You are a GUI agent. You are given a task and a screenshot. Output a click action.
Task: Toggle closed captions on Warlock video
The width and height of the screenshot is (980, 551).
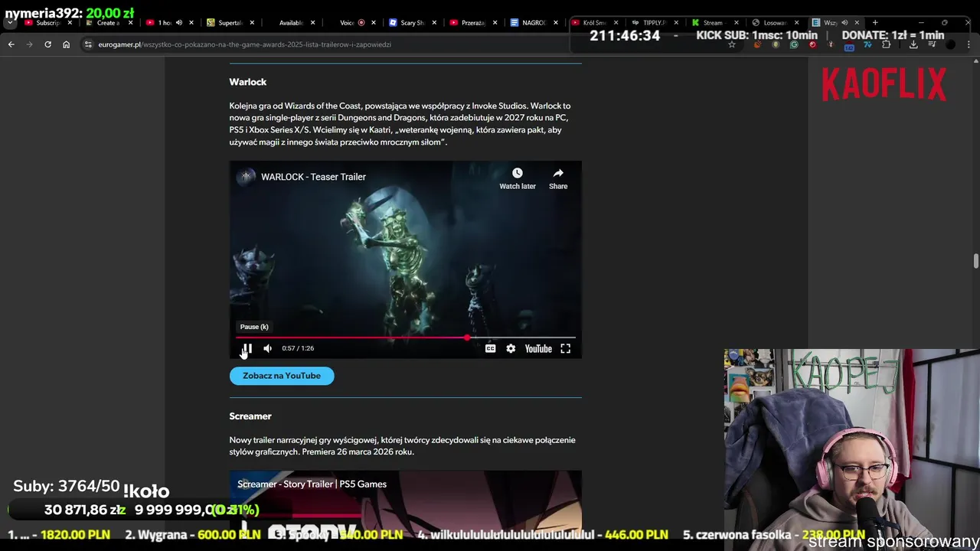click(490, 349)
